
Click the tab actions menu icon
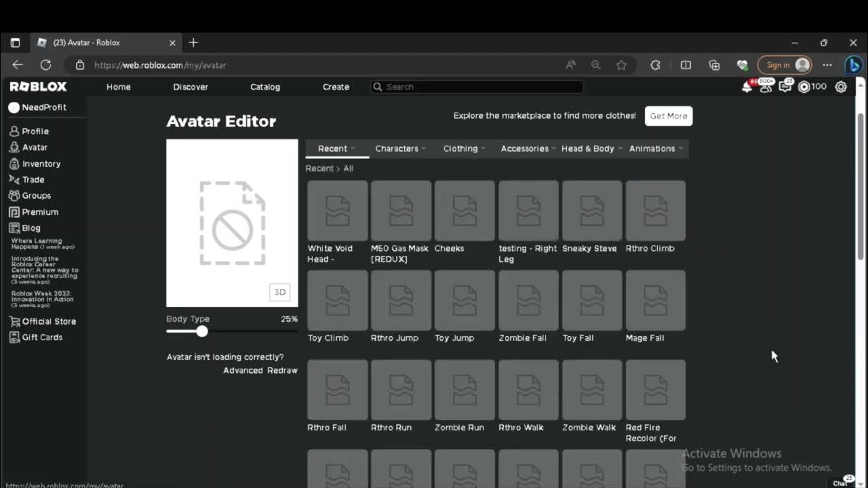[15, 43]
